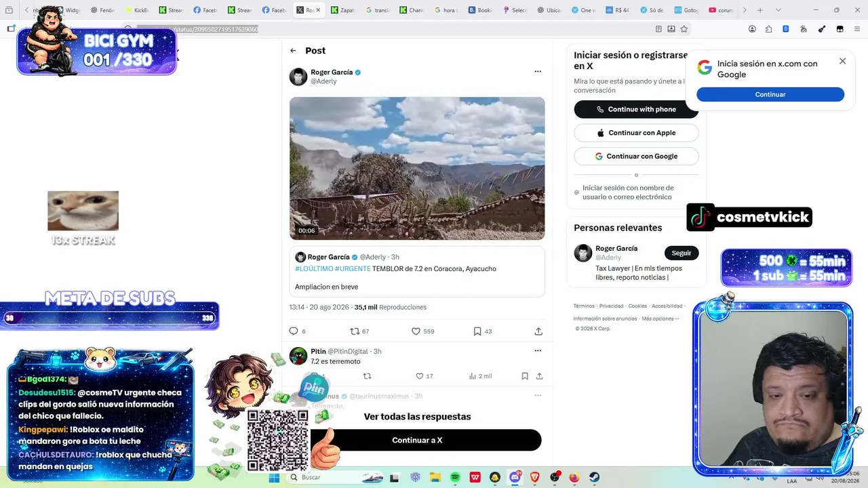868x488 pixels.
Task: Open the browser extensions puzzle icon
Action: (x=769, y=29)
